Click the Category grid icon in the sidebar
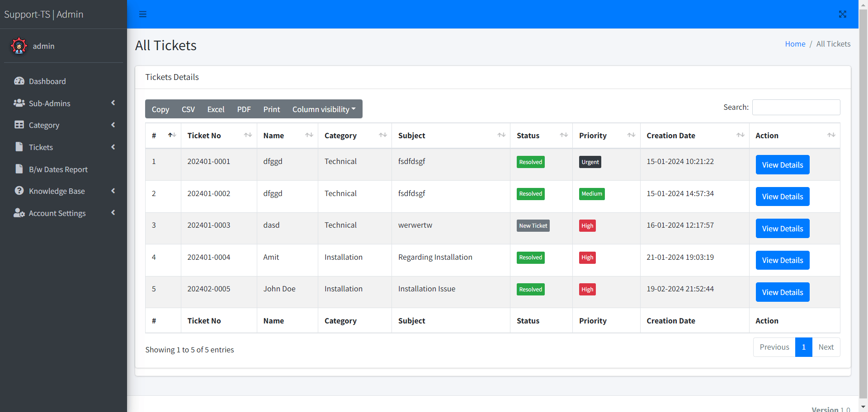Screen dimensions: 868x412 [x=19, y=125]
